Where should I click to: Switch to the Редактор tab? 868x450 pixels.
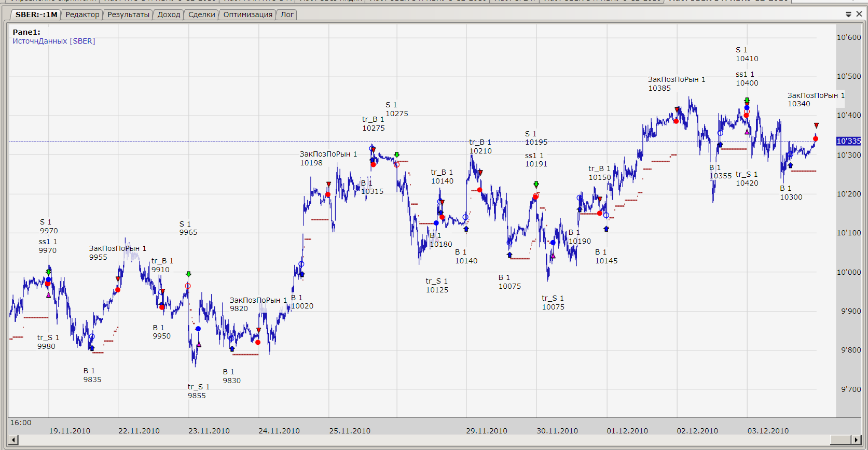coord(82,15)
